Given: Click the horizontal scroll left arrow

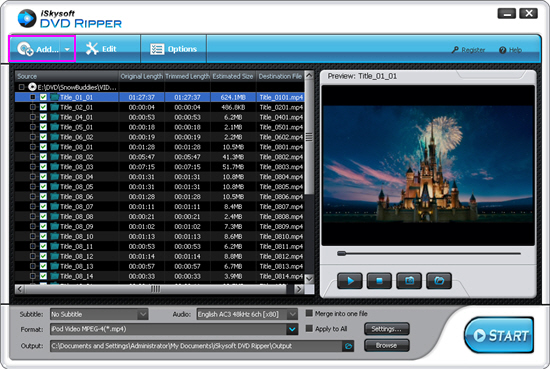Looking at the screenshot, I should (x=20, y=289).
